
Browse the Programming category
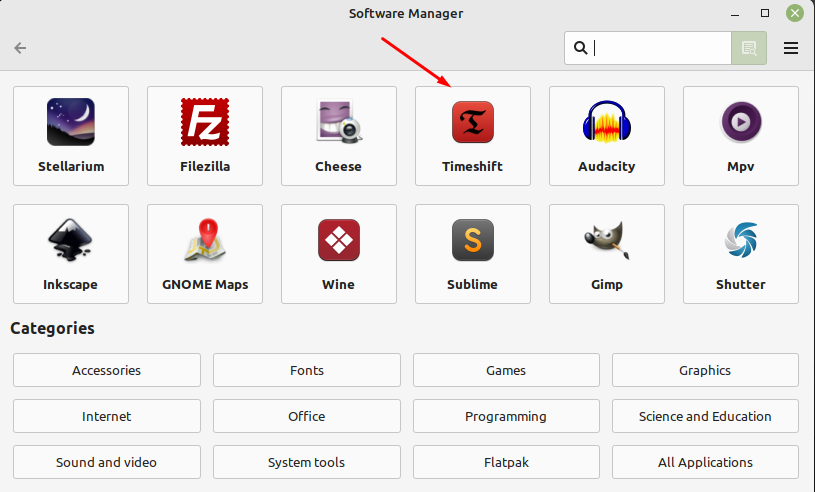pyautogui.click(x=506, y=416)
